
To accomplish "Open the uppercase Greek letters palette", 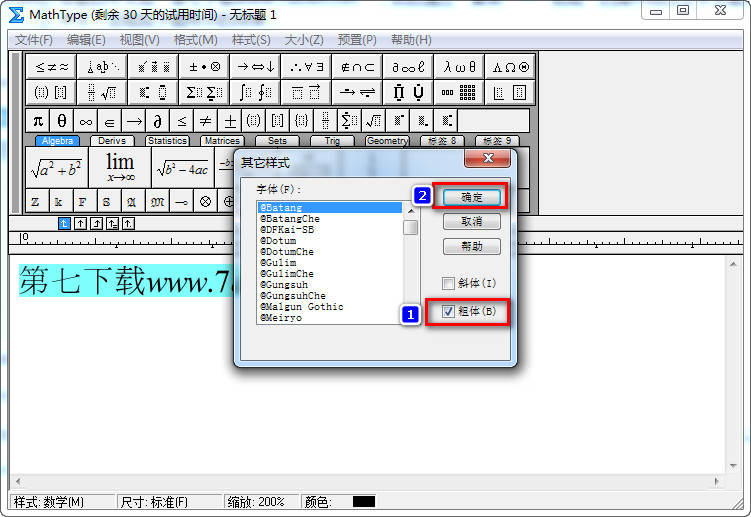I will coord(510,67).
